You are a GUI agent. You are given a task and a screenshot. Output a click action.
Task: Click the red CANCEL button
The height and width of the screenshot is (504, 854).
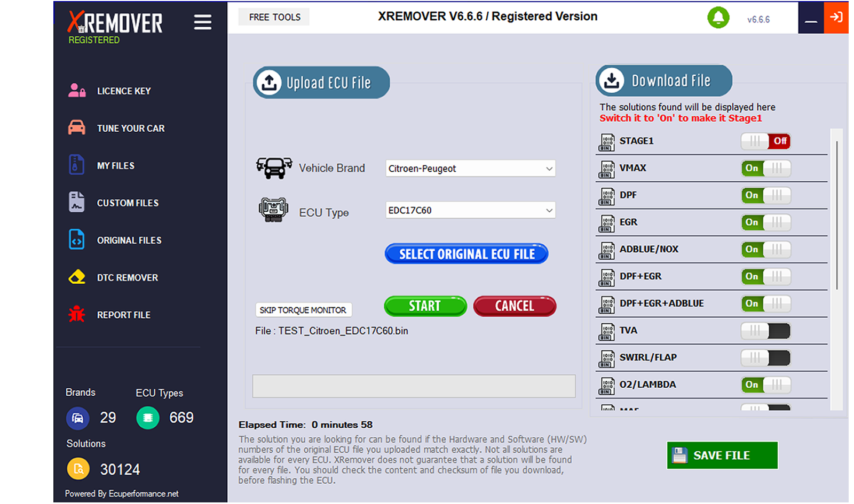coord(515,306)
